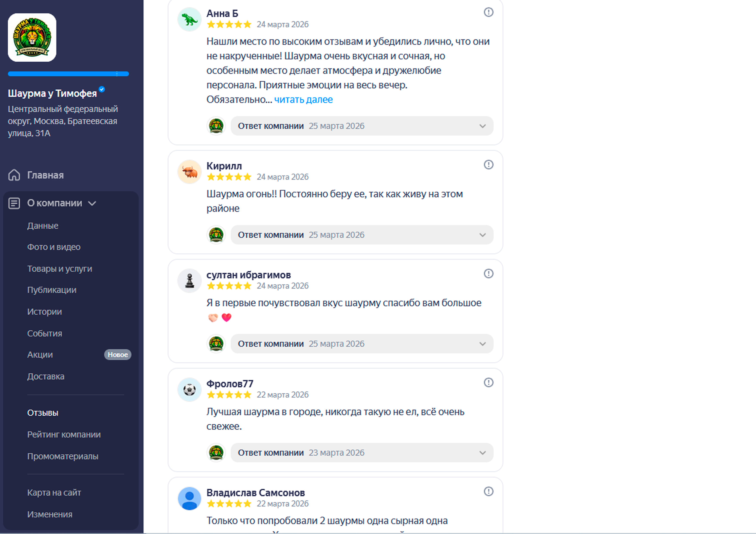Go to Рейтинг компании page
The image size is (756, 534).
(64, 434)
